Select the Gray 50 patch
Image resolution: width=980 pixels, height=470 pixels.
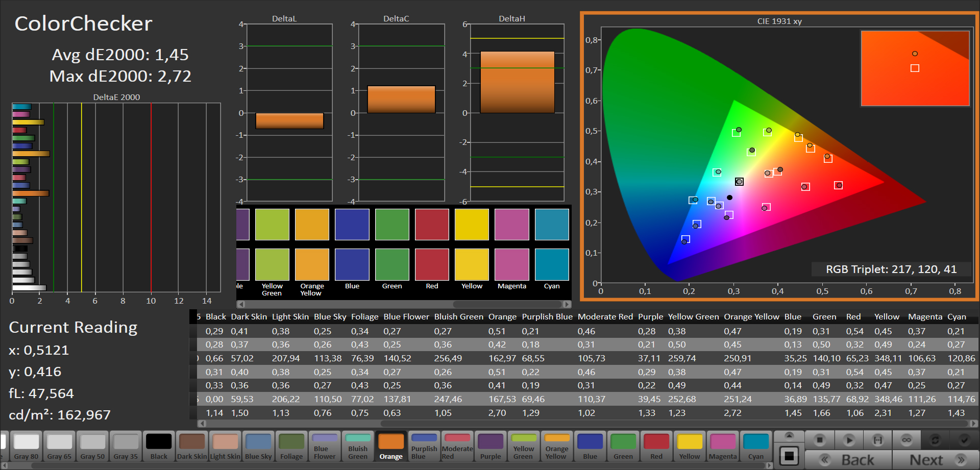pos(92,447)
